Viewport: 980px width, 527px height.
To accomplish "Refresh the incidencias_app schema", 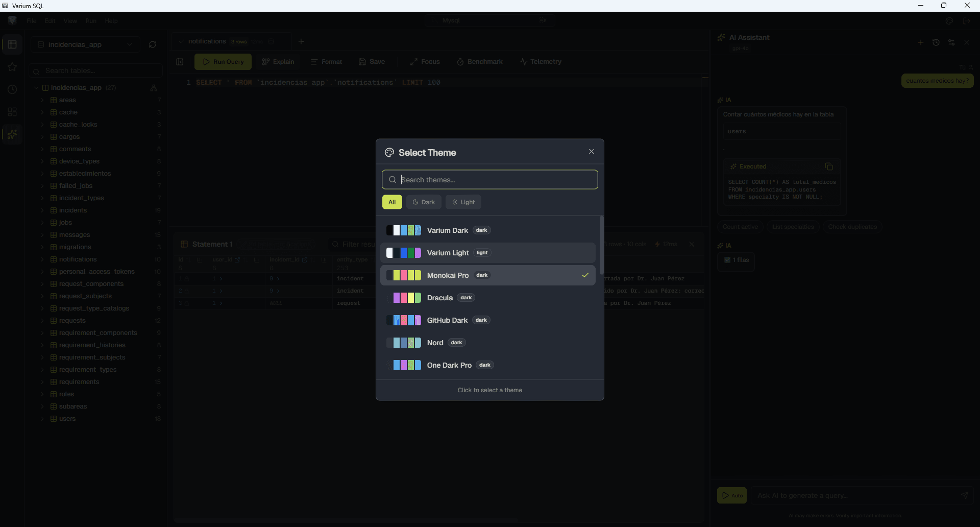I will tap(152, 44).
